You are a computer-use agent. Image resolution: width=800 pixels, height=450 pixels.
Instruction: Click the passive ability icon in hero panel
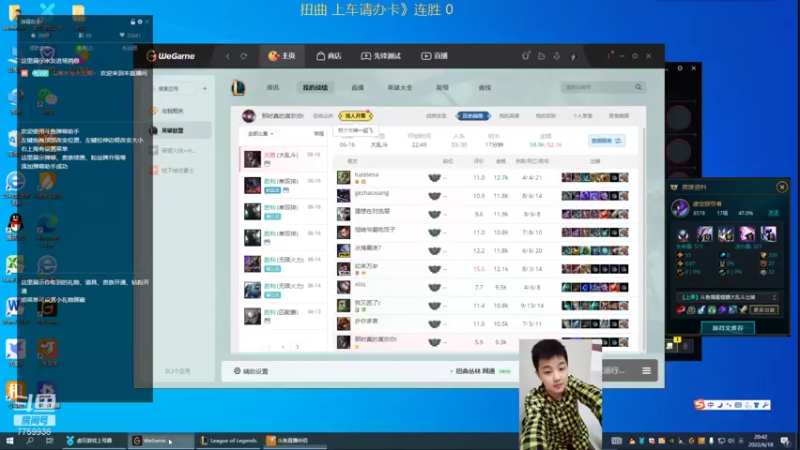tap(683, 235)
